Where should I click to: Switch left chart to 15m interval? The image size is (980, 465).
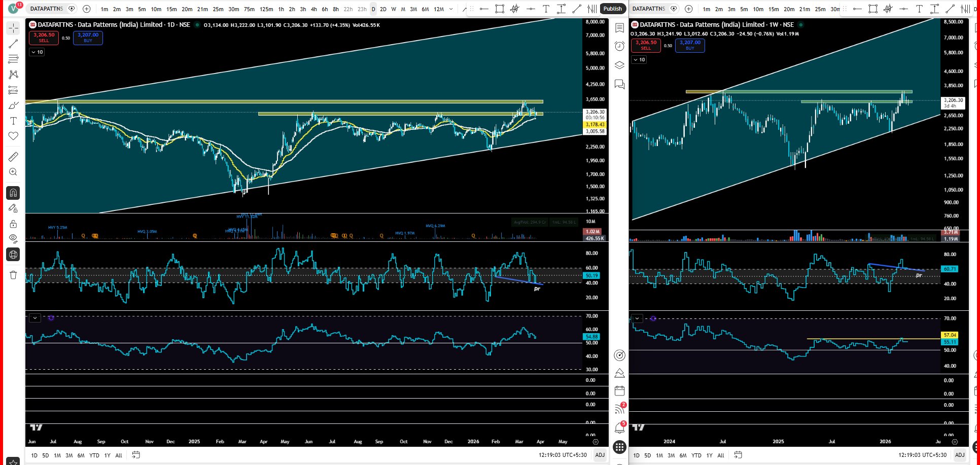[x=171, y=9]
